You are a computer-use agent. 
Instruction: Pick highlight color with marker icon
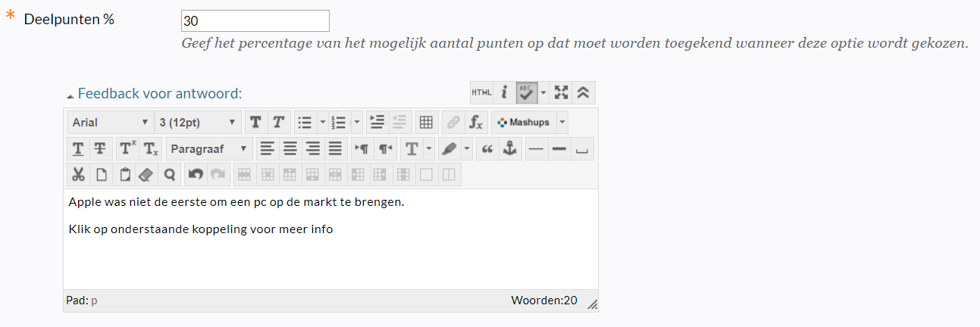pyautogui.click(x=449, y=148)
